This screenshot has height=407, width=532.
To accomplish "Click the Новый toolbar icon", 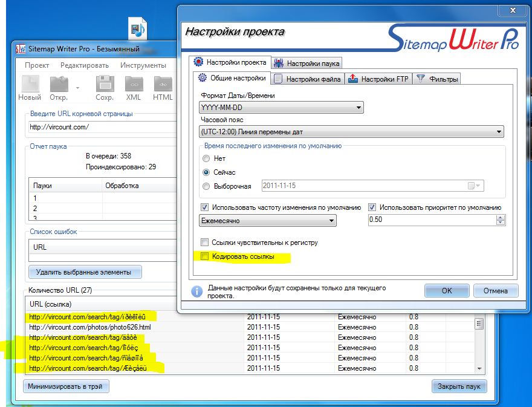I will pos(30,83).
